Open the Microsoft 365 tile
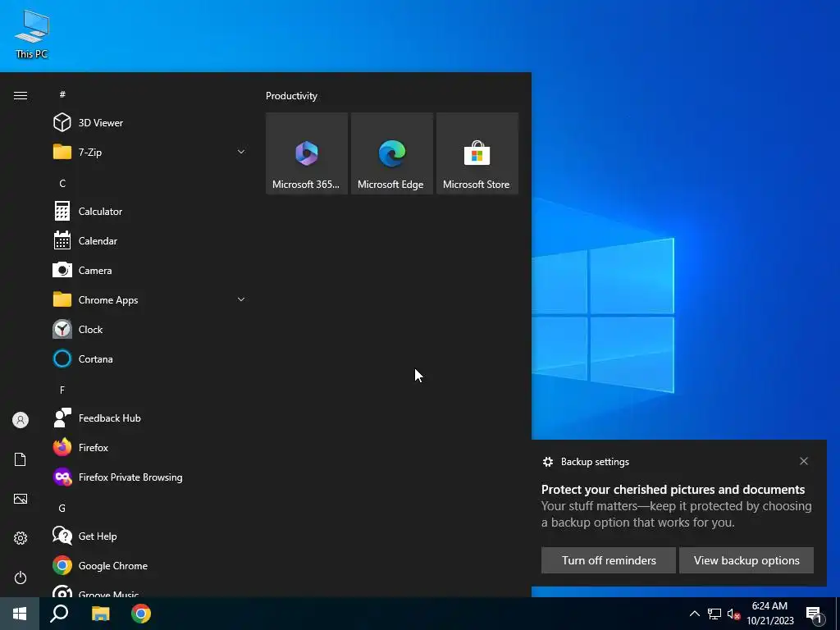Viewport: 840px width, 630px height. [x=307, y=153]
